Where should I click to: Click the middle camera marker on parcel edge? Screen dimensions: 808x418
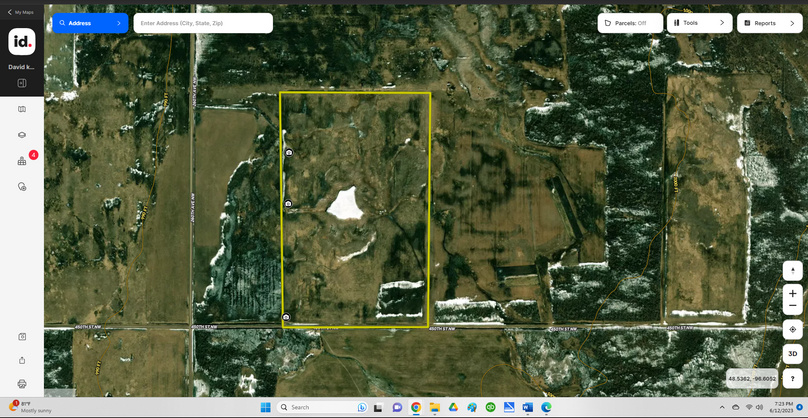coord(288,204)
